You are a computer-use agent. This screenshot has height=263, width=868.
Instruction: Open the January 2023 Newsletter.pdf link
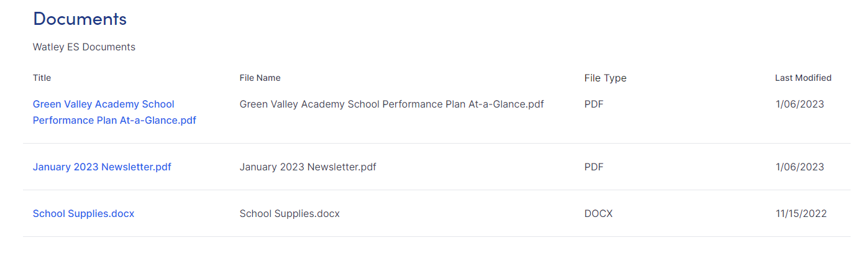pos(102,167)
